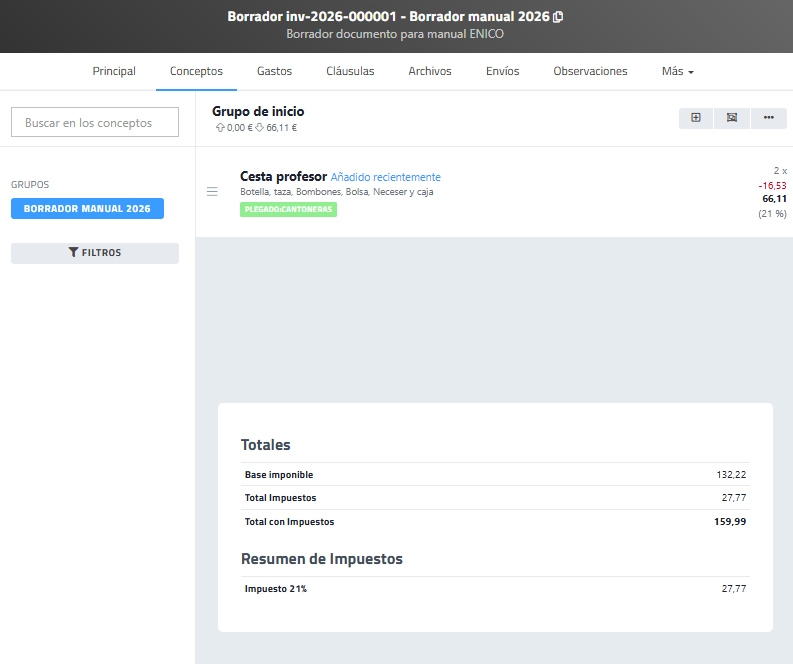Screen dimensions: 793x672
Task: Open the Envíos tab
Action: (x=502, y=72)
